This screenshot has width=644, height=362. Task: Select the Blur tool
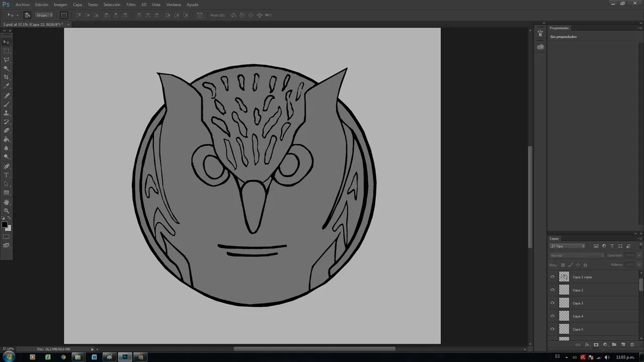pyautogui.click(x=7, y=148)
